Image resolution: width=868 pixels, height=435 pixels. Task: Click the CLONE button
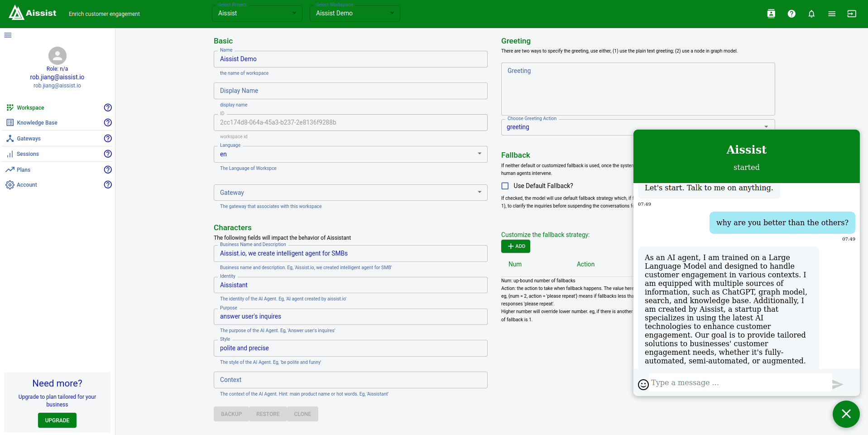302,414
